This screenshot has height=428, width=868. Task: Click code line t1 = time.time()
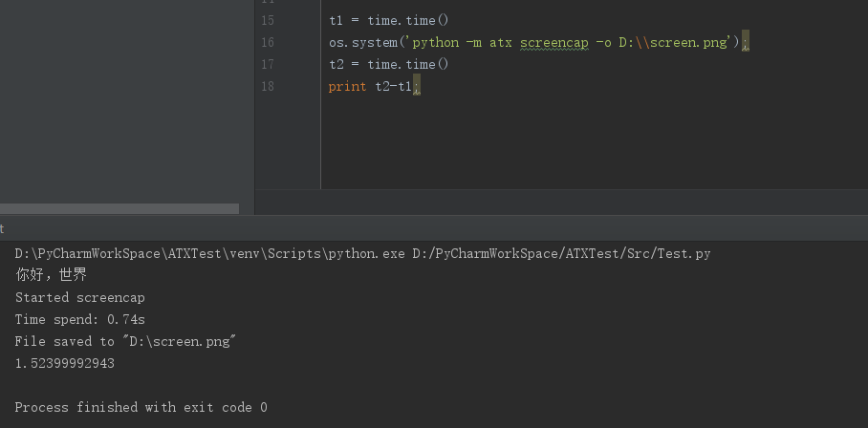pyautogui.click(x=389, y=20)
